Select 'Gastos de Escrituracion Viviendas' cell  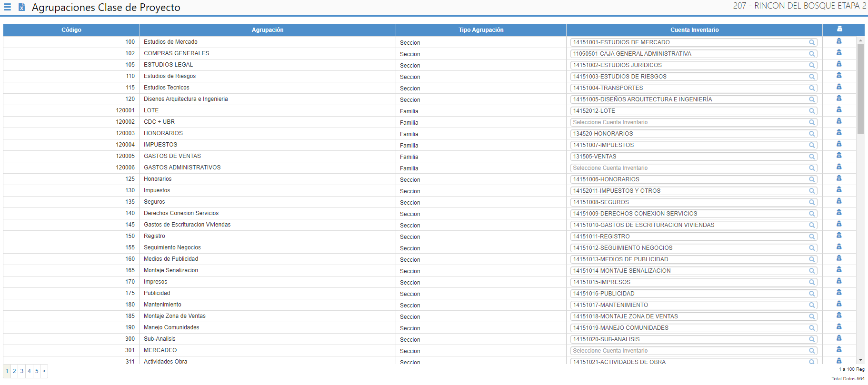268,225
